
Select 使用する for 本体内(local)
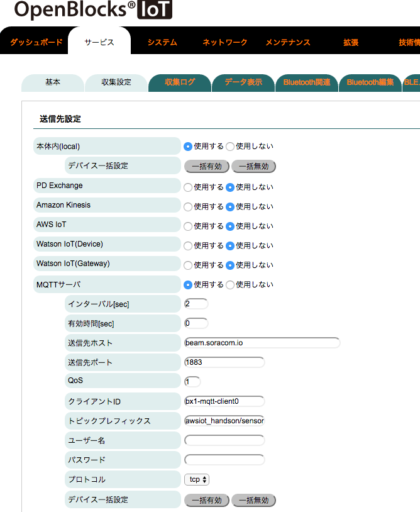coord(187,147)
